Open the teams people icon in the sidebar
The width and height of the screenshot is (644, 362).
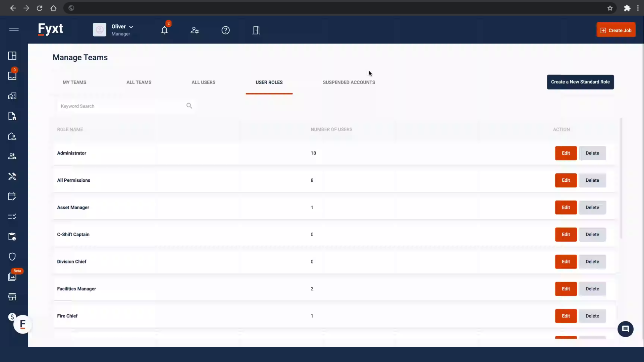pos(12,156)
